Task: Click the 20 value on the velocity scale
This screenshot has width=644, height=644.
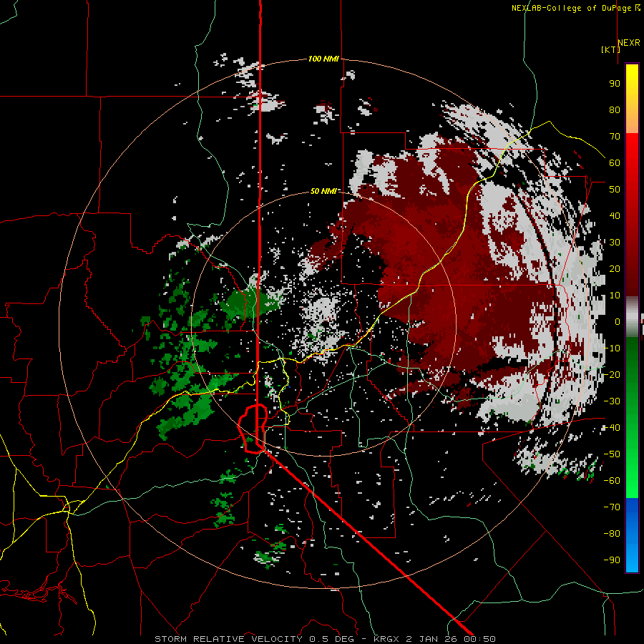Action: [615, 268]
